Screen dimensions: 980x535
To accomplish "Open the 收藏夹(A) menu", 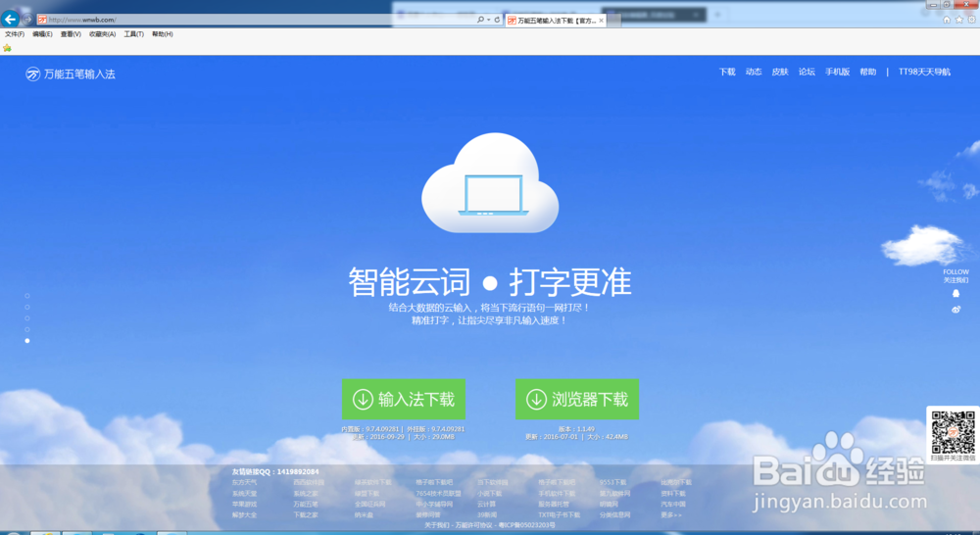I will point(103,34).
